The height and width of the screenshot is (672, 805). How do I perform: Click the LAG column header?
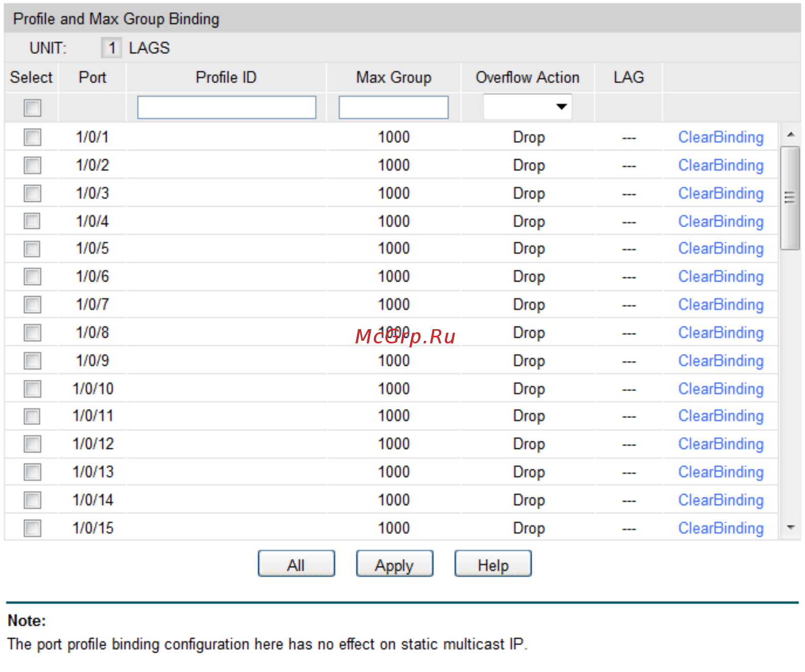(x=628, y=78)
